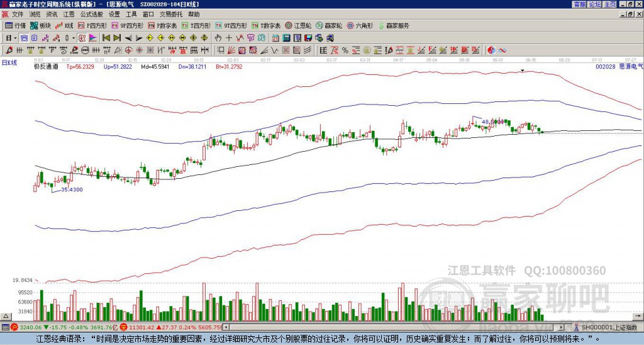Open the 9P四方形 tool

[x=127, y=25]
